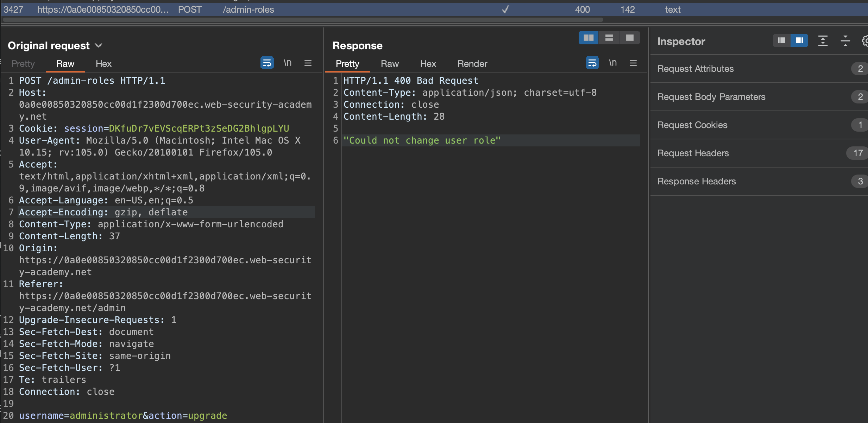Open the Original request dropdown
868x423 pixels.
pos(99,46)
